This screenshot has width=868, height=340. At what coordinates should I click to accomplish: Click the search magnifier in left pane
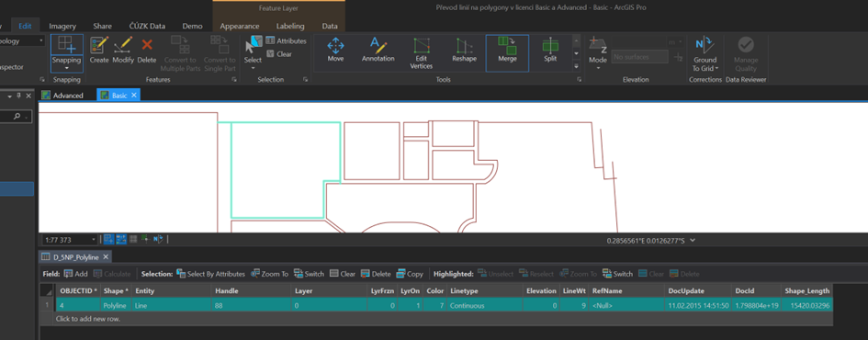[17, 117]
